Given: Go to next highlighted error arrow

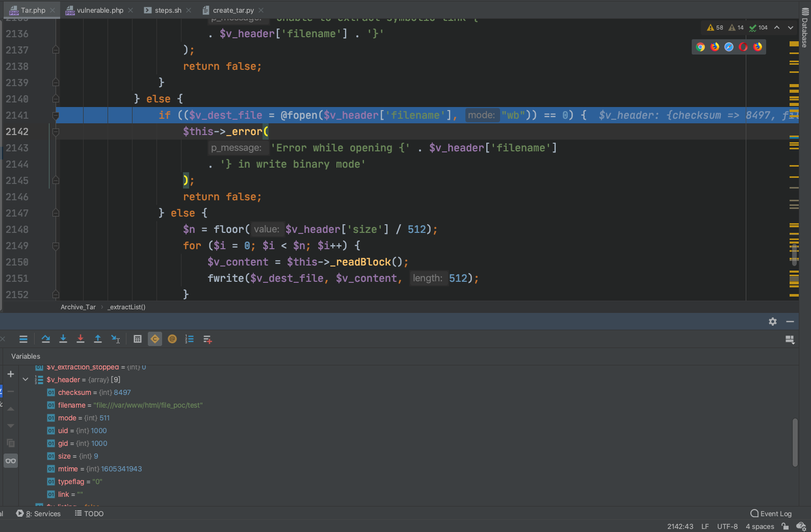Looking at the screenshot, I should tap(791, 28).
